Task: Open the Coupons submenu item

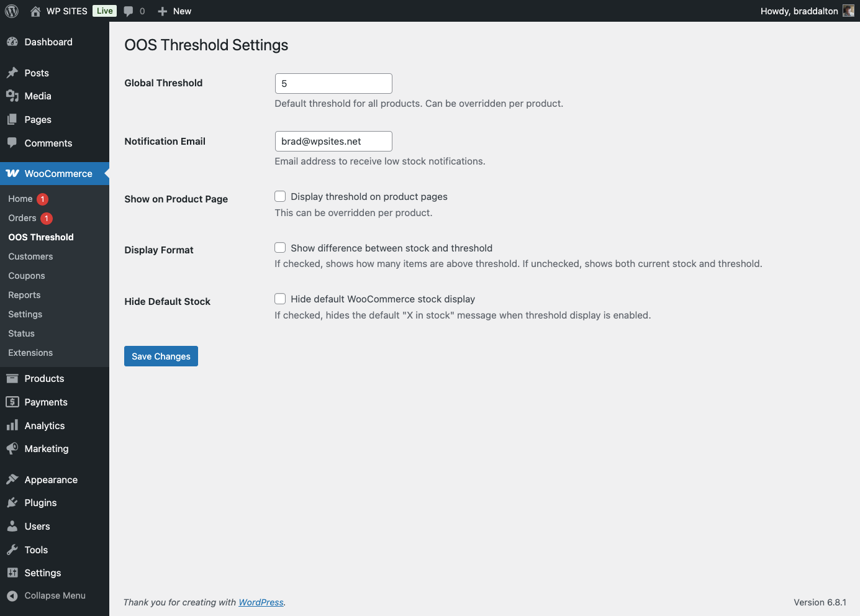Action: click(x=27, y=276)
